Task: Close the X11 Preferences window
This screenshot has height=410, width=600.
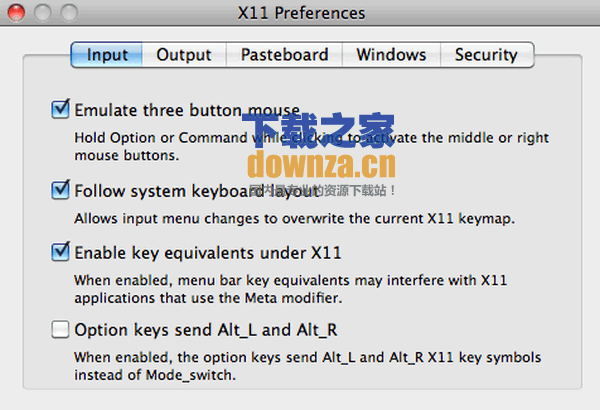Action: click(x=16, y=13)
